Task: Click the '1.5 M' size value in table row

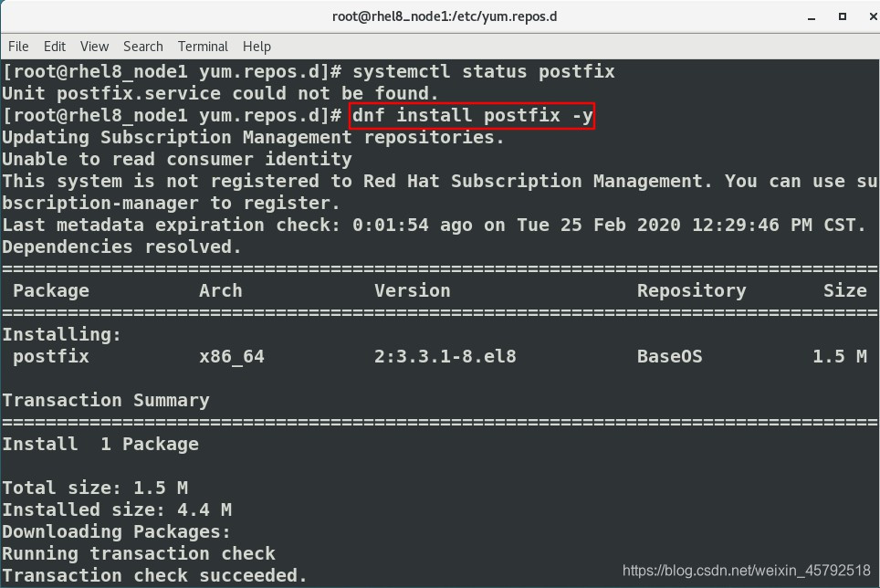Action: pyautogui.click(x=840, y=356)
